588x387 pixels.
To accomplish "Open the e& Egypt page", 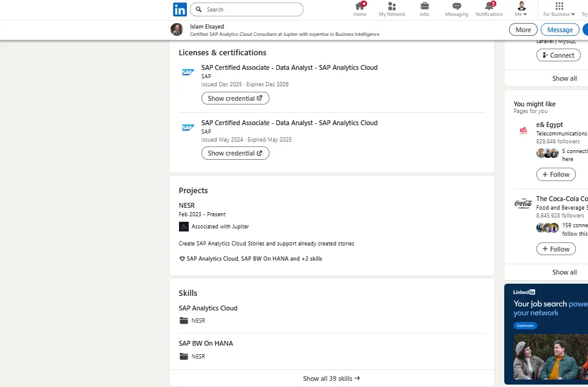I will [549, 125].
